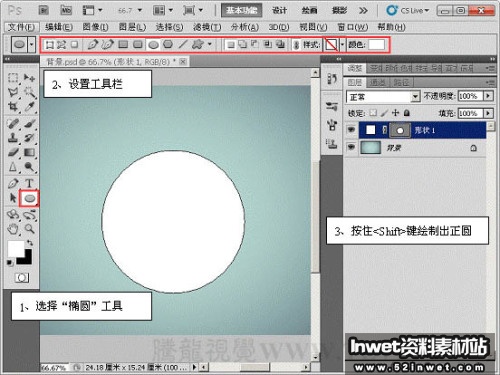Hide the 形状 1 layer
500x375 pixels.
351,130
